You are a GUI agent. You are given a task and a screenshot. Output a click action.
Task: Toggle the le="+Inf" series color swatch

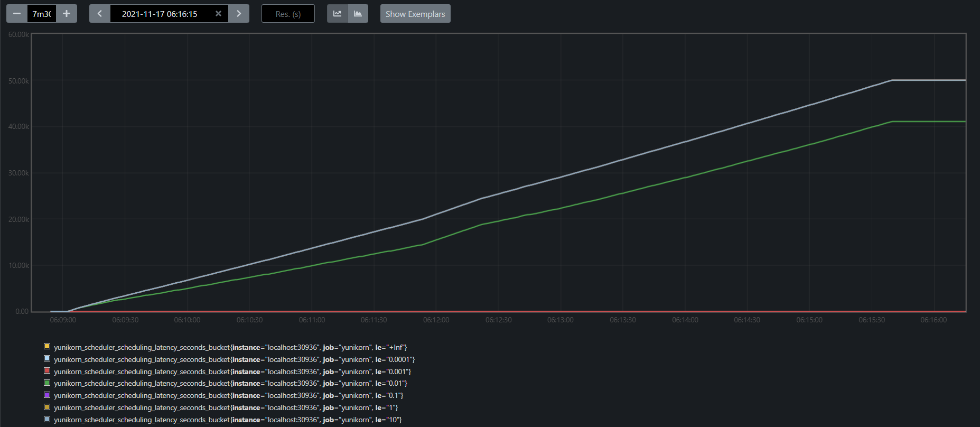pos(47,347)
